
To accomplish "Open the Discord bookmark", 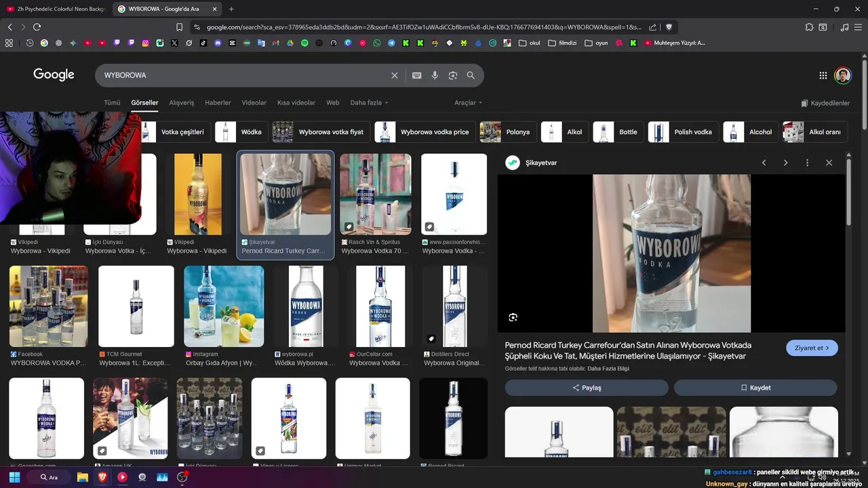I will [x=218, y=43].
